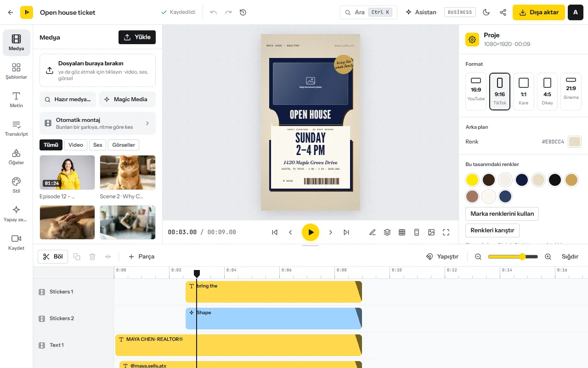
Task: Open the Şablonlar sidebar panel
Action: [x=16, y=71]
